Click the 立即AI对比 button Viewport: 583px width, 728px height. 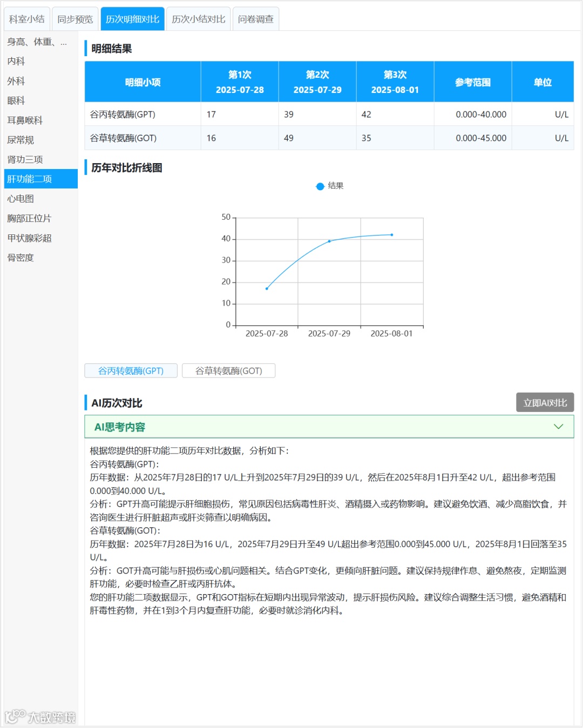545,402
